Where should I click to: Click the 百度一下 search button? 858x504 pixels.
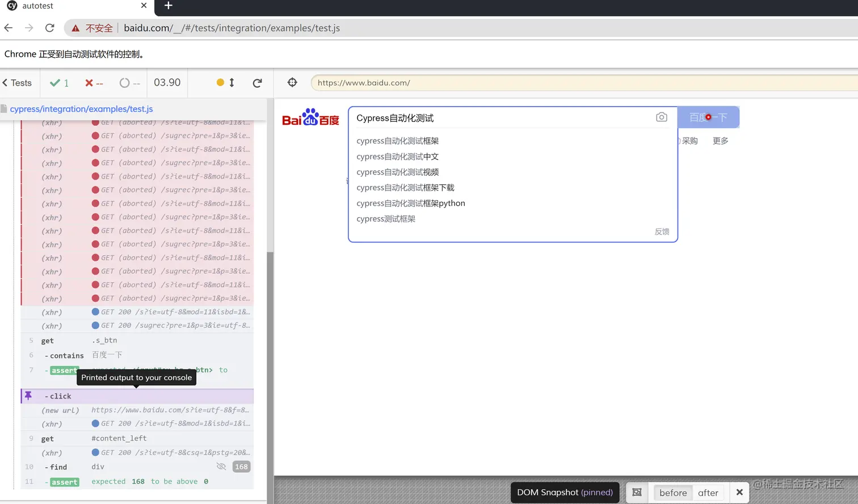tap(708, 117)
